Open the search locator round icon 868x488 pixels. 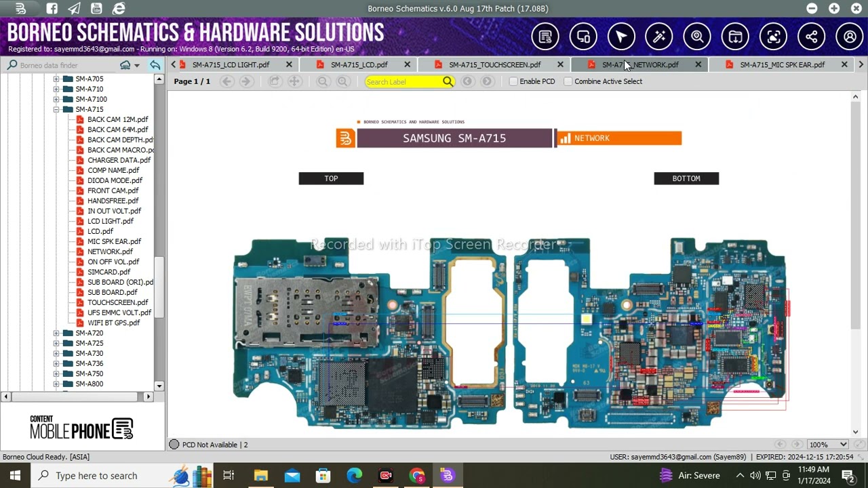tap(697, 37)
